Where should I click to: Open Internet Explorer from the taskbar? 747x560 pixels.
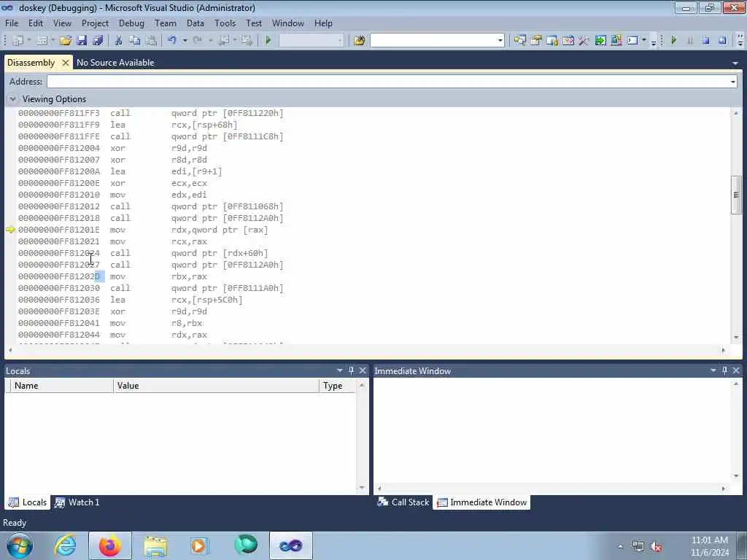click(x=65, y=545)
